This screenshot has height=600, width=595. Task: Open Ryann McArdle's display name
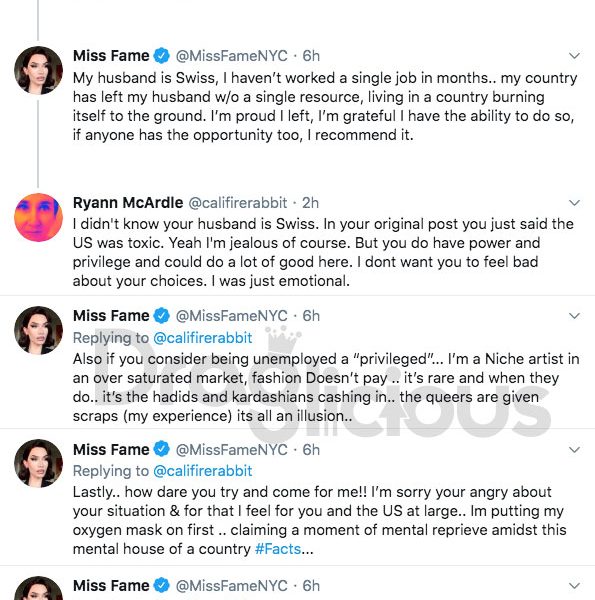(128, 203)
